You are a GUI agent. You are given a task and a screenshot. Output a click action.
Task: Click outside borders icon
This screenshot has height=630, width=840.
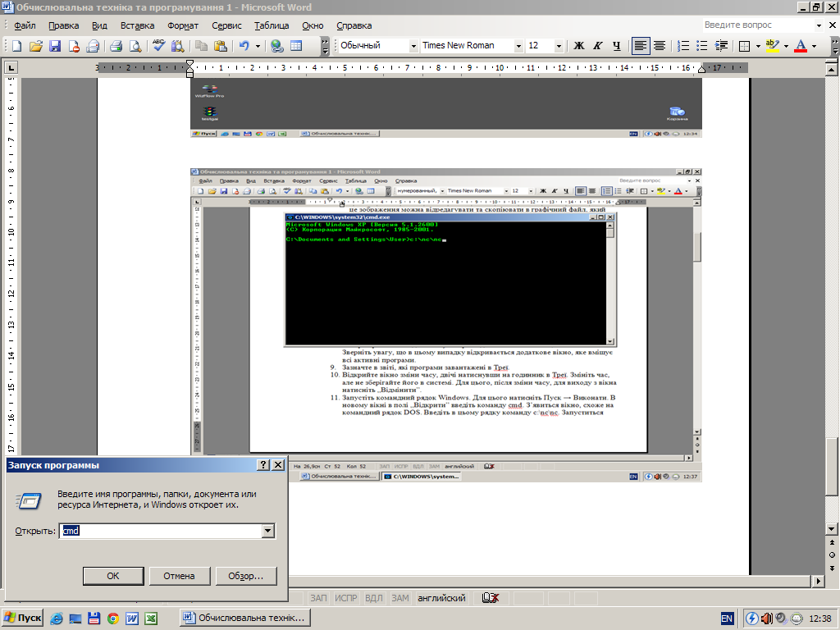[x=744, y=46]
